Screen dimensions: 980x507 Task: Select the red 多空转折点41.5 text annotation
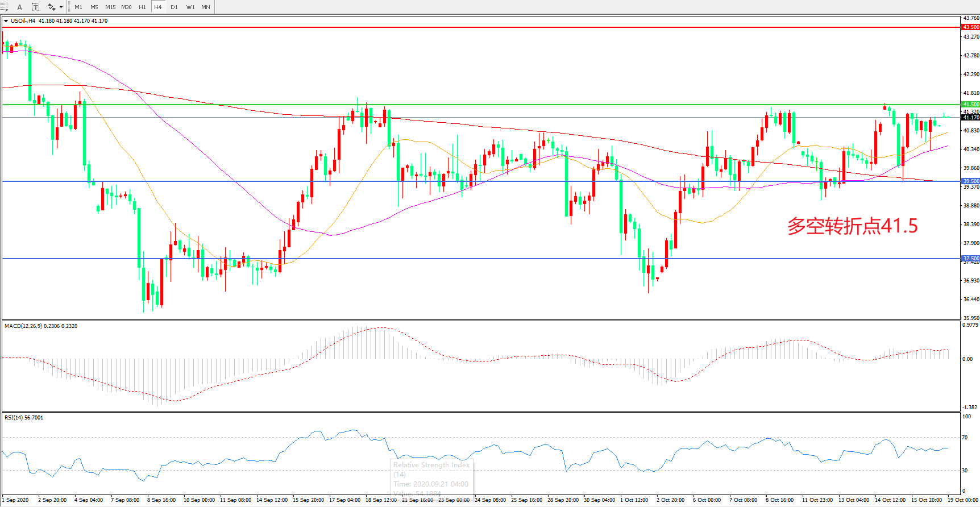[852, 226]
